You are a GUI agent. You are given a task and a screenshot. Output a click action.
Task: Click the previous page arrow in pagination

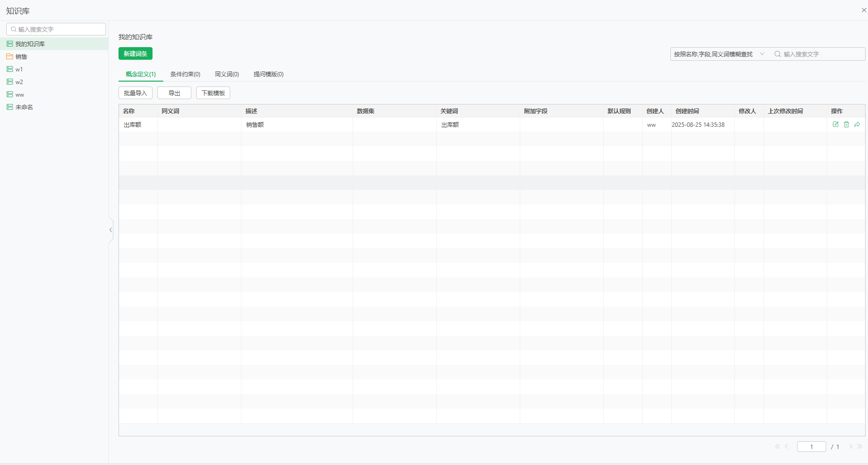click(786, 447)
